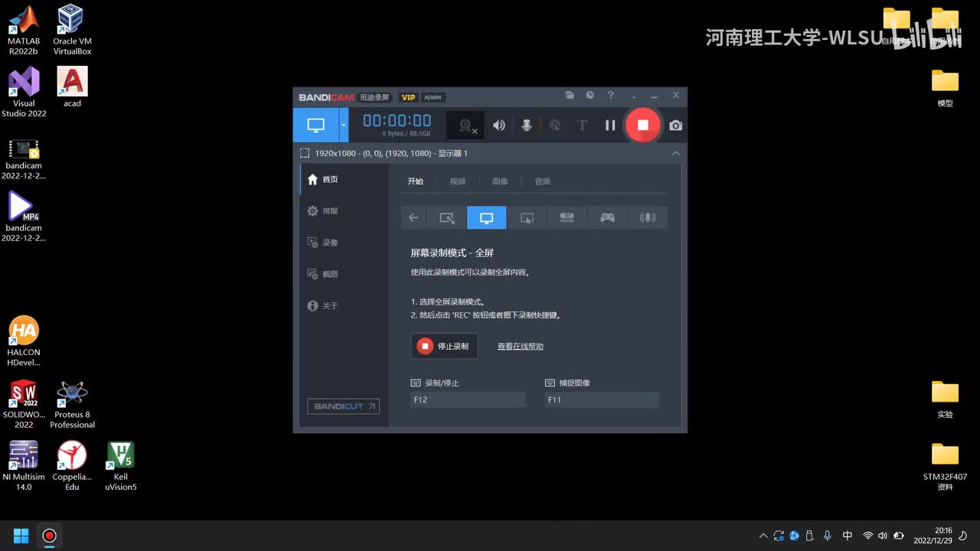
Task: Open the 查看在线帮助 link
Action: click(x=521, y=347)
